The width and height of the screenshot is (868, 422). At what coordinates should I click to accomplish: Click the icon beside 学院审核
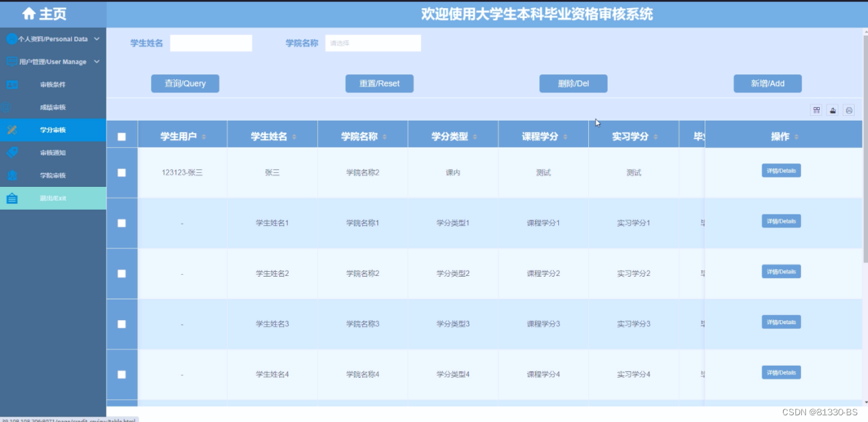pyautogui.click(x=12, y=175)
